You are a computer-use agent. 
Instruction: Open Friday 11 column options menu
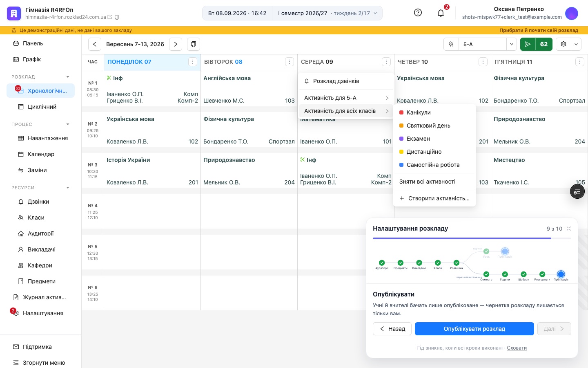pyautogui.click(x=580, y=62)
